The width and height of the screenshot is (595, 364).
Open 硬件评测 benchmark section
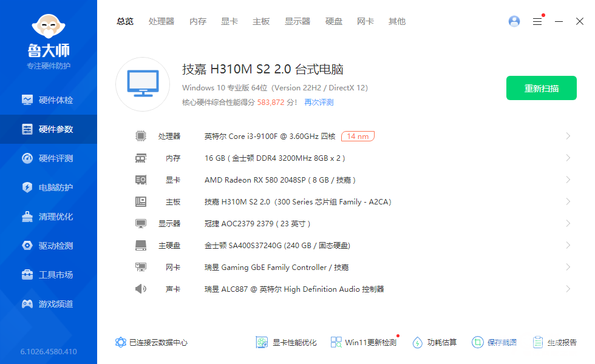tap(48, 158)
